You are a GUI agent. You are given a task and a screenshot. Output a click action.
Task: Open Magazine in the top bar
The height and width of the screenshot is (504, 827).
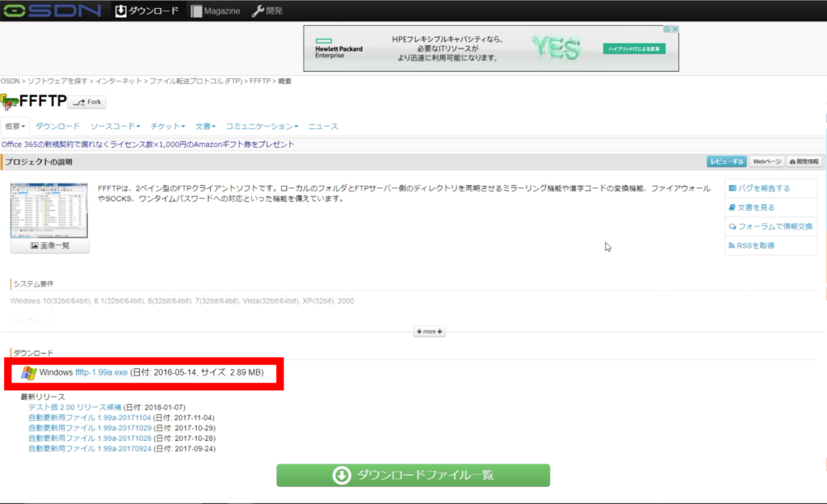click(x=215, y=10)
